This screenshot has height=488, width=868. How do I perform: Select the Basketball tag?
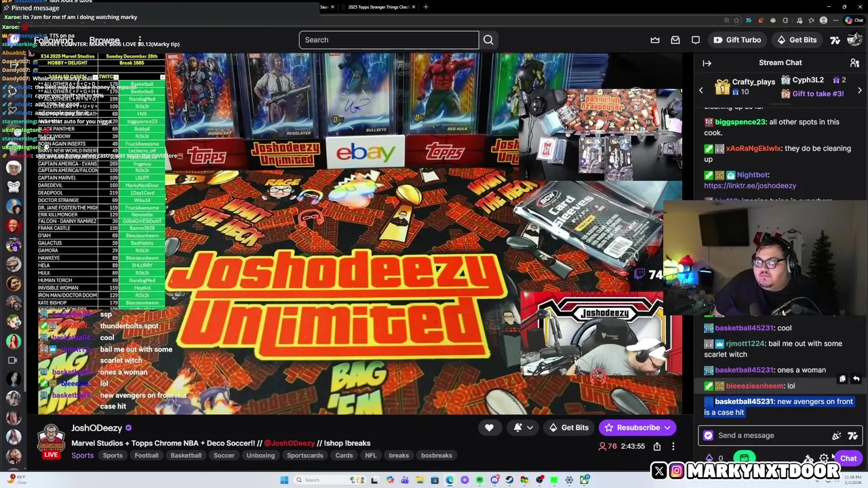[186, 455]
